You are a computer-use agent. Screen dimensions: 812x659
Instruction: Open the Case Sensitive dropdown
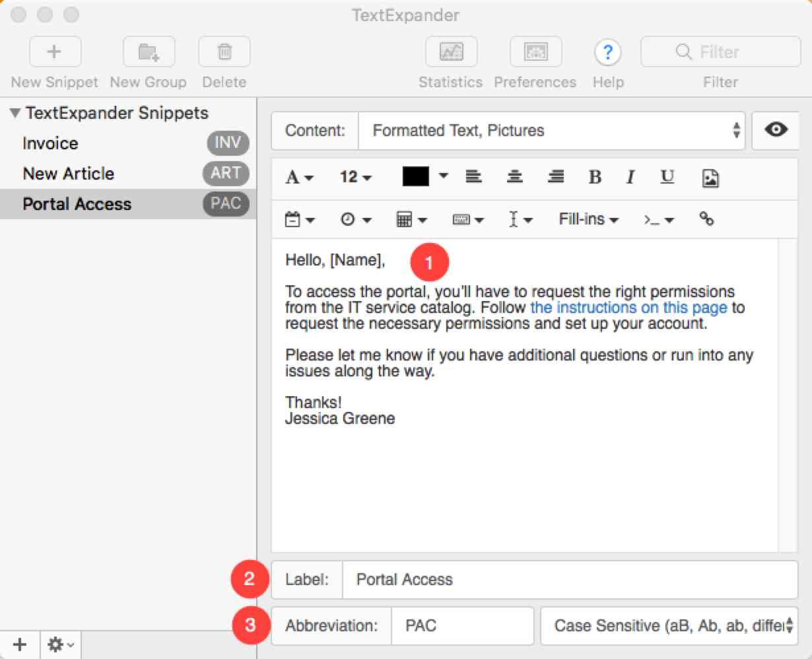pos(669,626)
